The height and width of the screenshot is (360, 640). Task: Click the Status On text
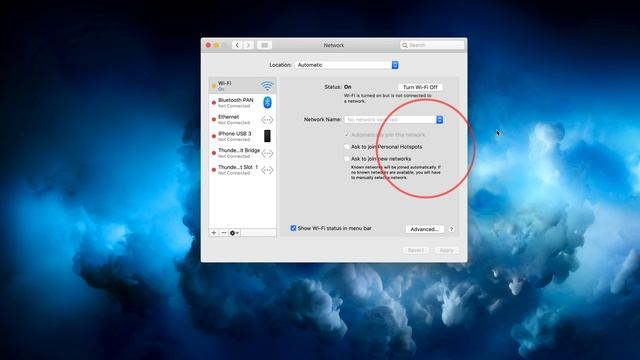coord(347,87)
